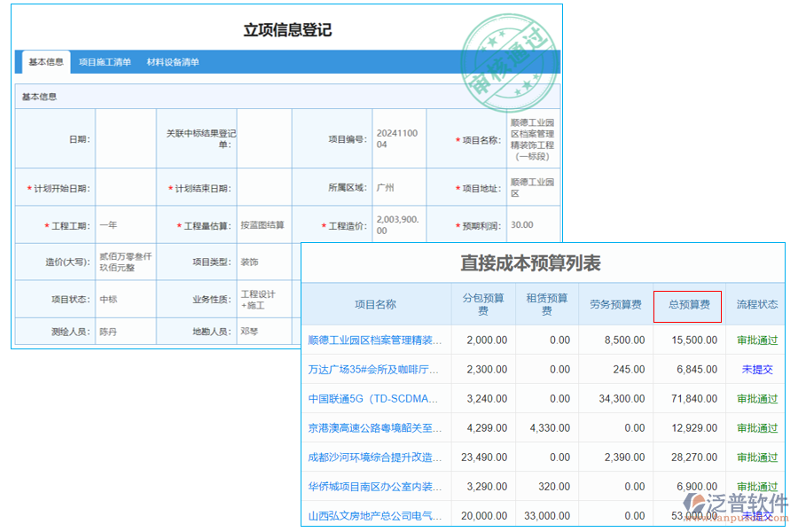Switch to the 项目施工清单 tab
The height and width of the screenshot is (532, 798).
pyautogui.click(x=107, y=62)
